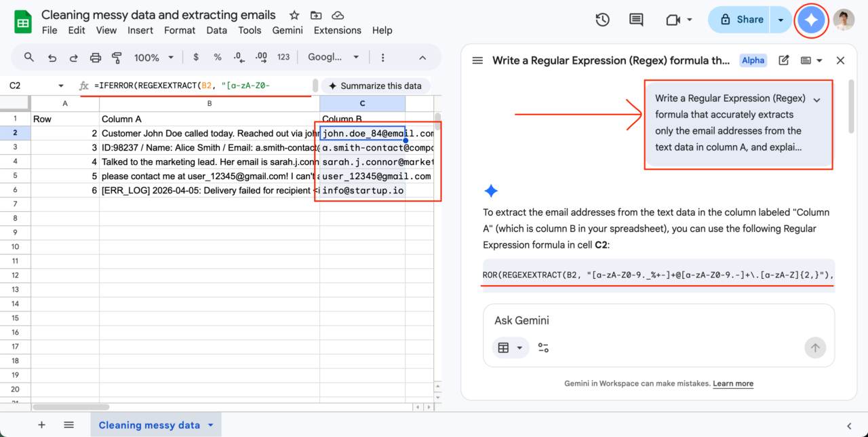Select row 10 header

pyautogui.click(x=16, y=248)
